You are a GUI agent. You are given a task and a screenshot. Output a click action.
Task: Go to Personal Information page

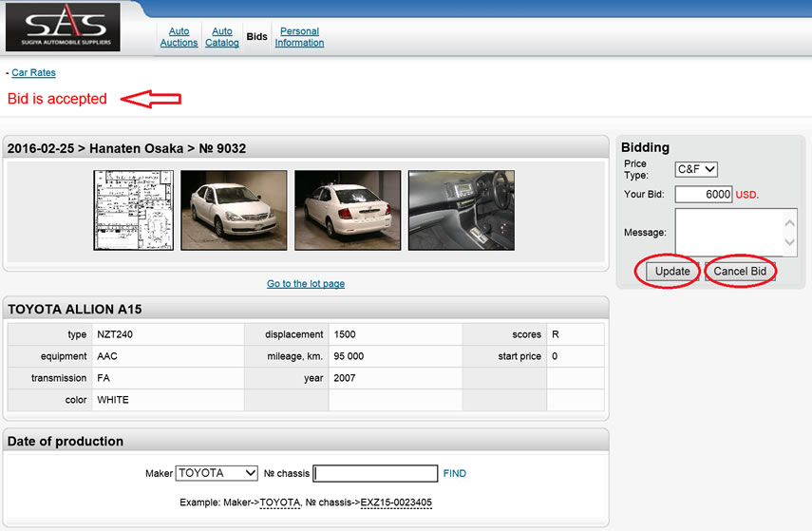tap(299, 37)
